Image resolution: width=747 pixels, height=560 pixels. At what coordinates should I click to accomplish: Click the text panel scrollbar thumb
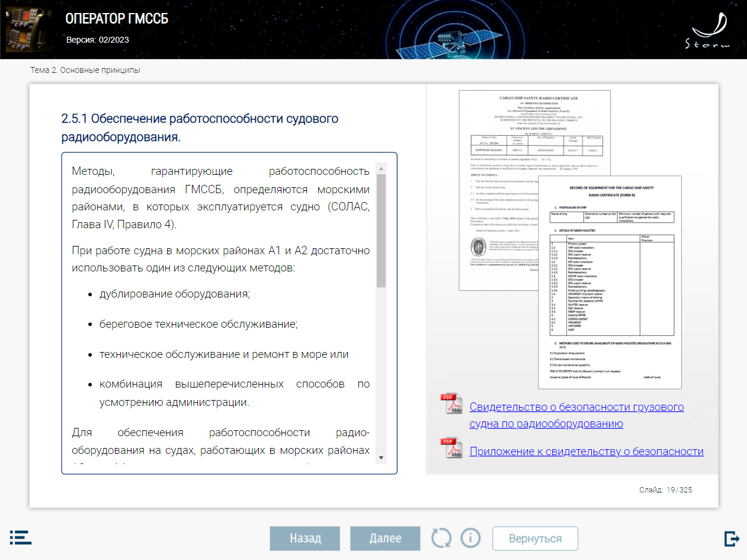(x=381, y=231)
